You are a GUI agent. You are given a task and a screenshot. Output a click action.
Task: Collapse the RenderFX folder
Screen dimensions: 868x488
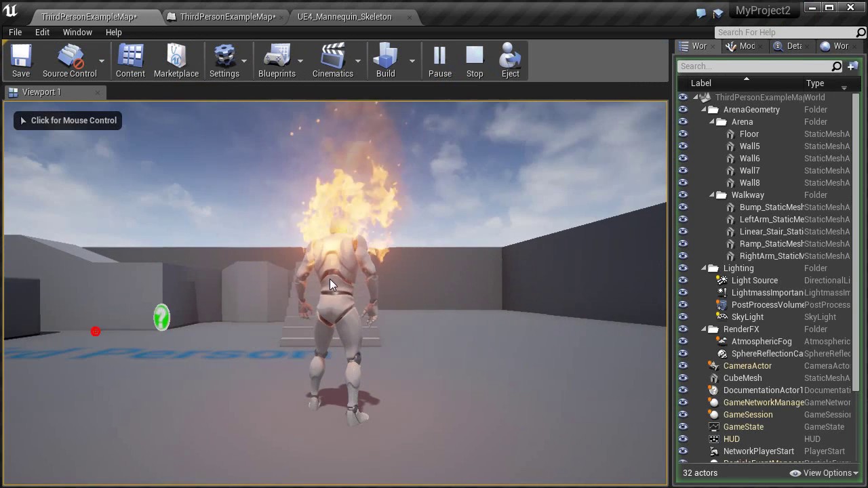(704, 329)
